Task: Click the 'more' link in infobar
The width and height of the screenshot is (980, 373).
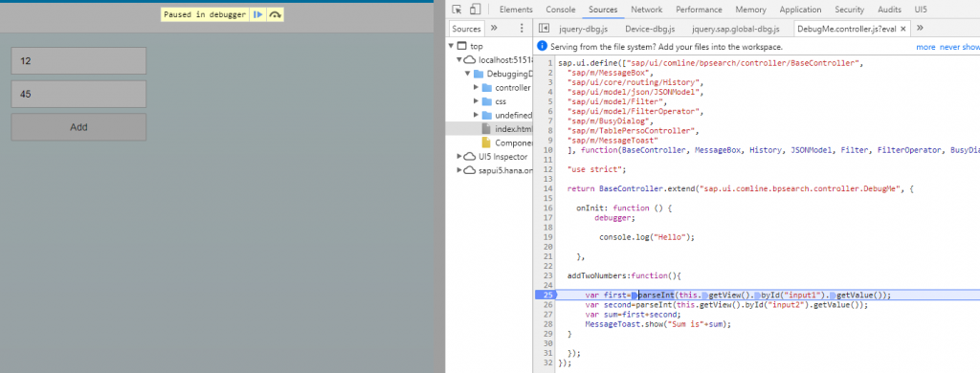Action: pyautogui.click(x=925, y=47)
